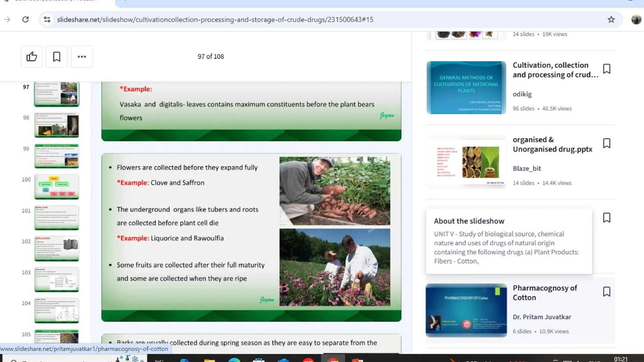
Task: Open 'organised & Unorganised drug.pptx' link
Action: tap(552, 144)
